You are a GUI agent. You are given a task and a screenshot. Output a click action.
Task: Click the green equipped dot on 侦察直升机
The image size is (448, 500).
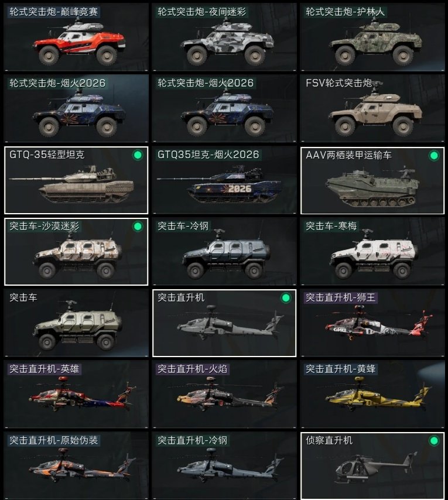[x=434, y=441]
